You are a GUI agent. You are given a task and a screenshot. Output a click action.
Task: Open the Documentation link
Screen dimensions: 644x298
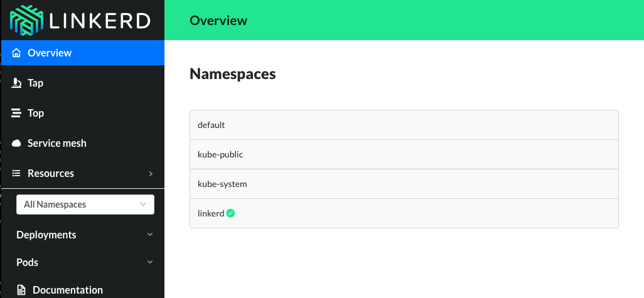(x=68, y=290)
